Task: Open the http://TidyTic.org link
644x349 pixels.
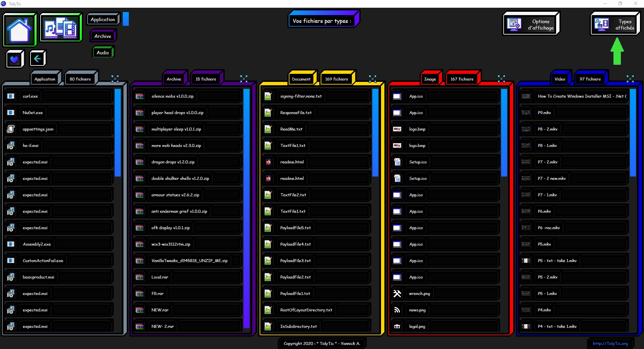Action: [610, 344]
